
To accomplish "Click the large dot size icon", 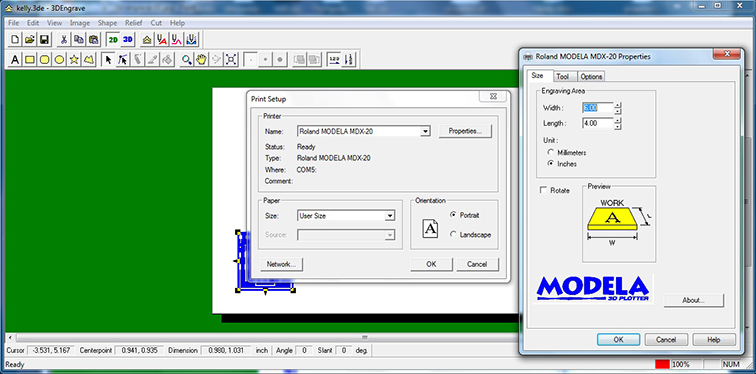I will pyautogui.click(x=280, y=60).
